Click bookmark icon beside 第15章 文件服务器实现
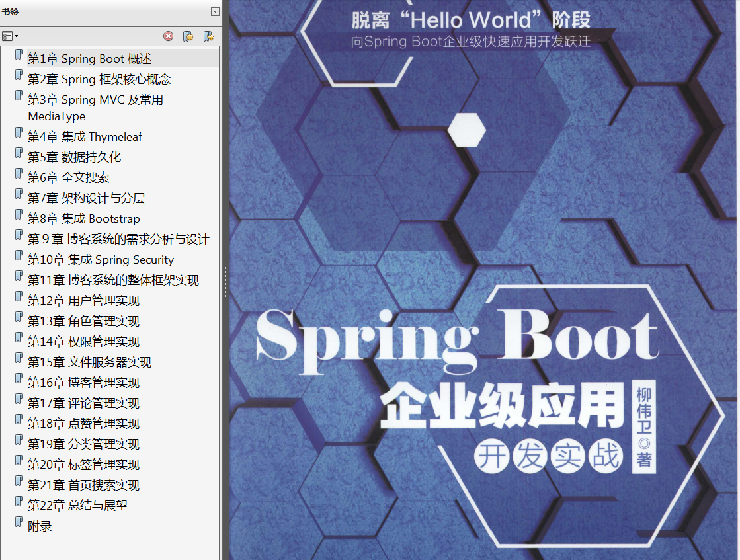The width and height of the screenshot is (740, 560). (x=19, y=358)
